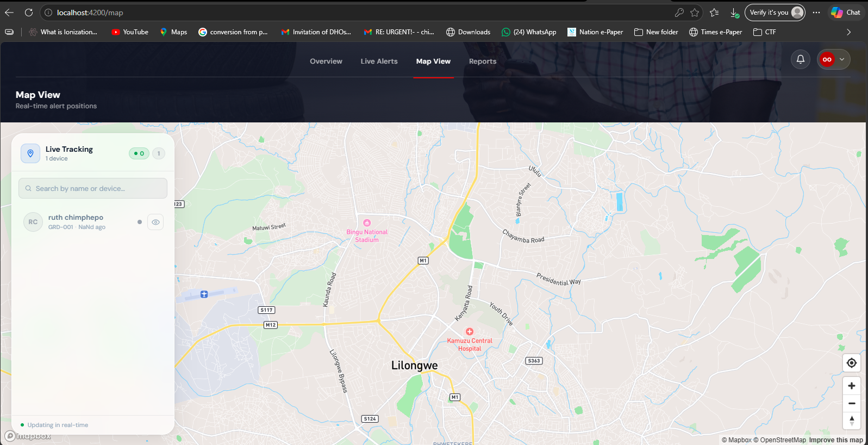Image resolution: width=868 pixels, height=445 pixels.
Task: Open the Improve this map link
Action: 836,440
